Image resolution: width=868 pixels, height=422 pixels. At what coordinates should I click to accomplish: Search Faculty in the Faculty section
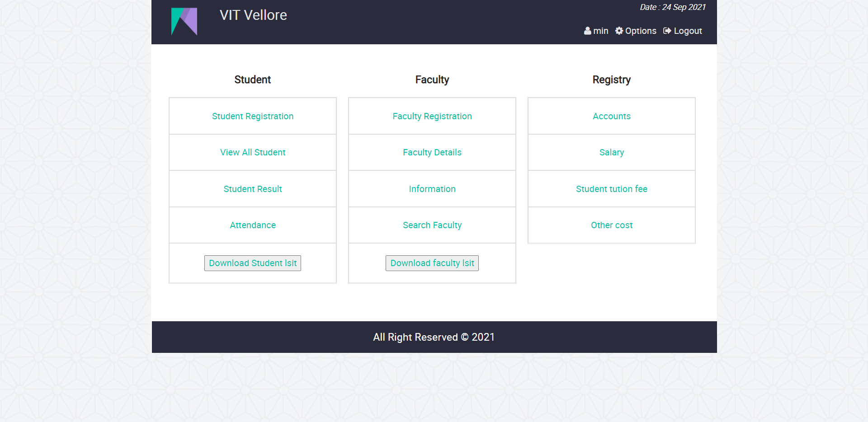pyautogui.click(x=432, y=225)
